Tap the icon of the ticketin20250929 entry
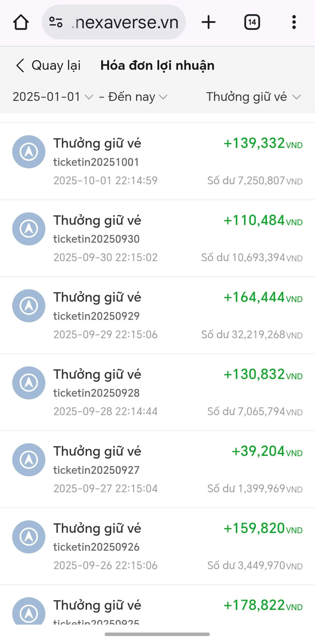 [x=29, y=306]
